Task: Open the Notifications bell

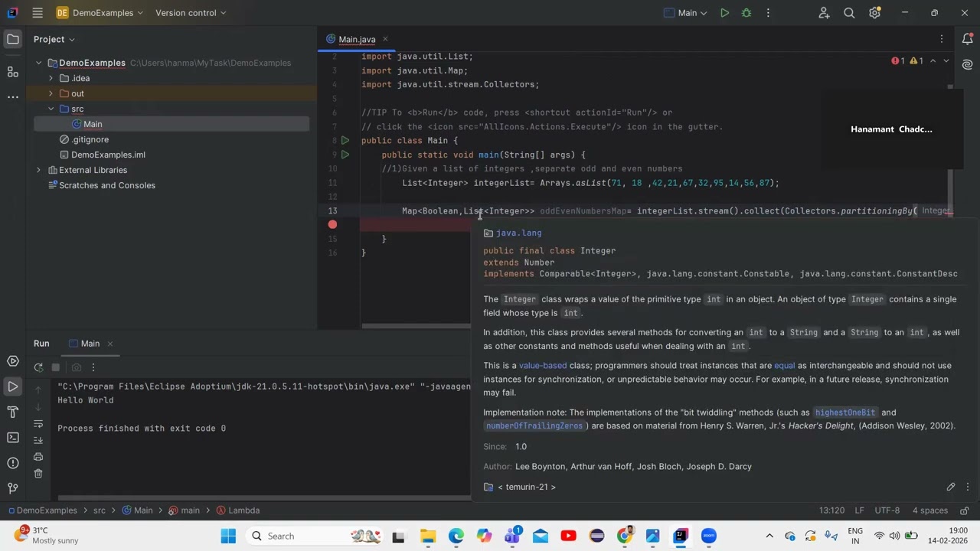Action: tap(968, 39)
